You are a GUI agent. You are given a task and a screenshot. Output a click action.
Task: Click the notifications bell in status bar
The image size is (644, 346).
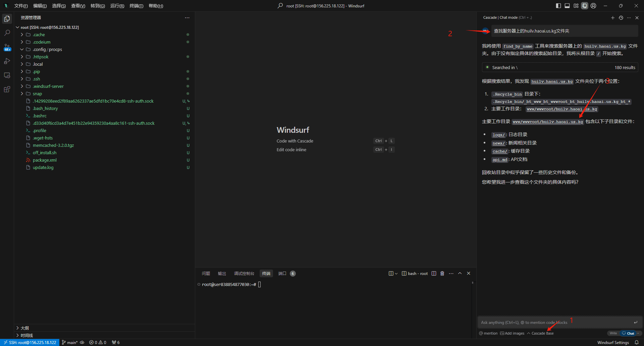[x=637, y=342]
